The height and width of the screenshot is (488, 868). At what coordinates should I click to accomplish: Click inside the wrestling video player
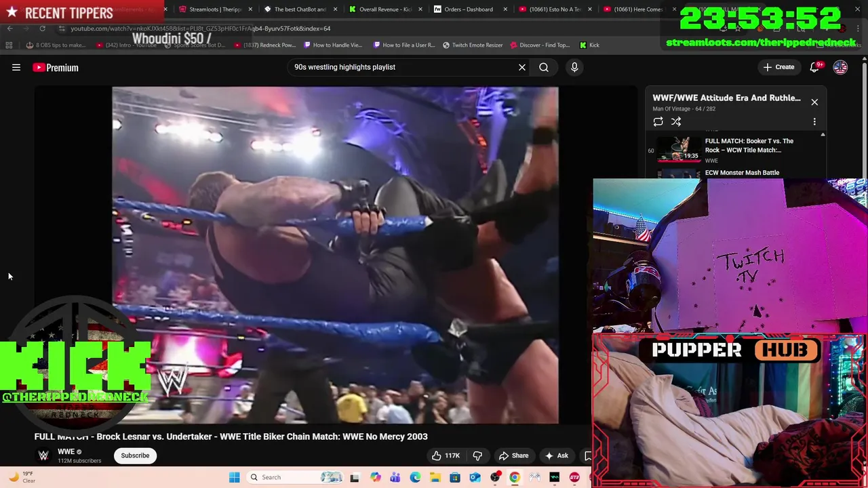(x=335, y=255)
